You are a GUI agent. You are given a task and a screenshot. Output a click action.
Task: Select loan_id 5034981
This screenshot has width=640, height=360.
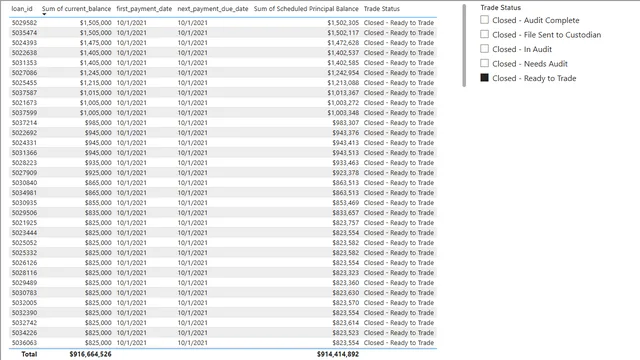pos(24,193)
